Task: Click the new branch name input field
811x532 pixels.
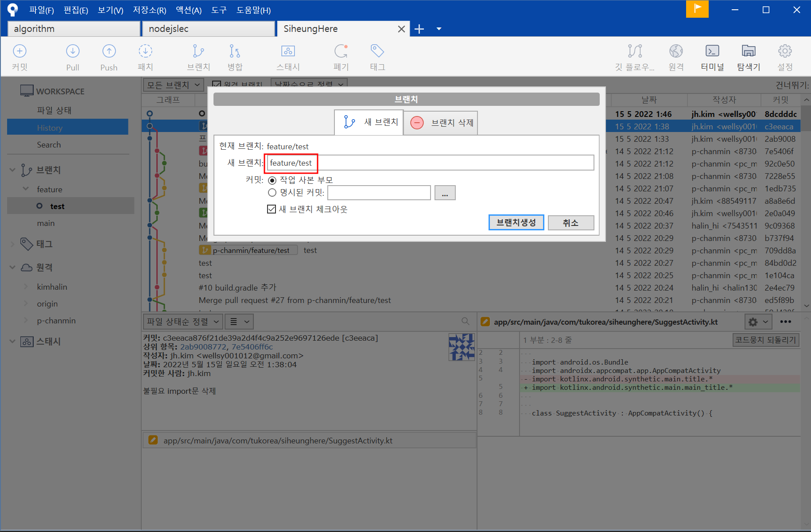Action: click(430, 163)
